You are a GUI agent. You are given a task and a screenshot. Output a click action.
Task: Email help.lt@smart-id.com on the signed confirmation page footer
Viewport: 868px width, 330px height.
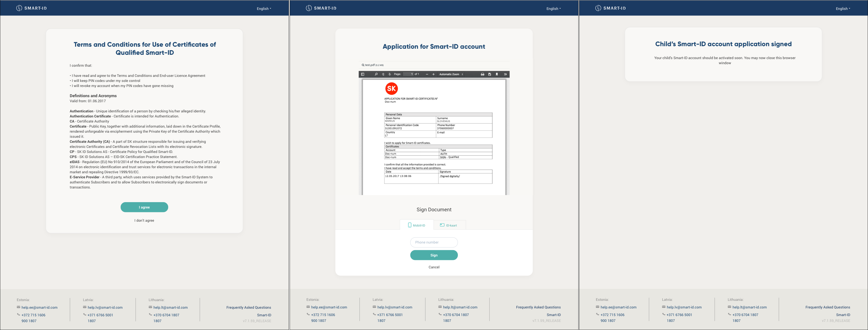point(750,307)
